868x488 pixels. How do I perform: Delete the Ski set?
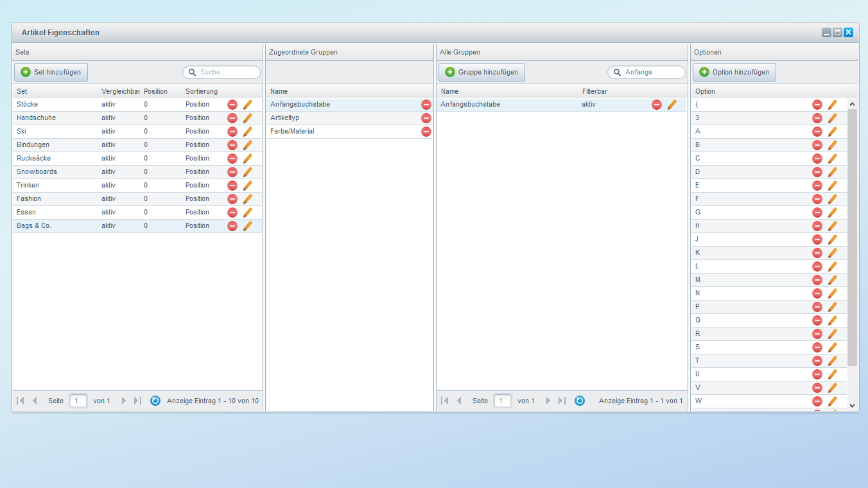click(x=232, y=131)
